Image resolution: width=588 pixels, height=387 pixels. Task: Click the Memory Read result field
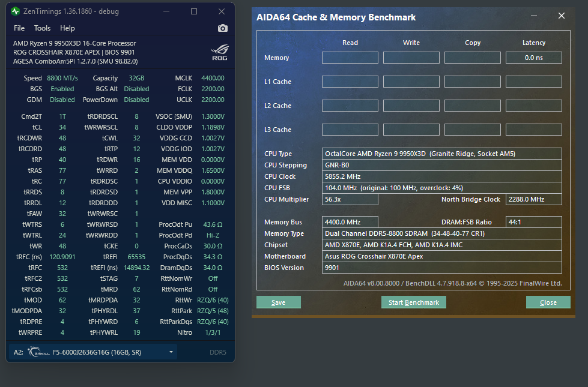[350, 58]
